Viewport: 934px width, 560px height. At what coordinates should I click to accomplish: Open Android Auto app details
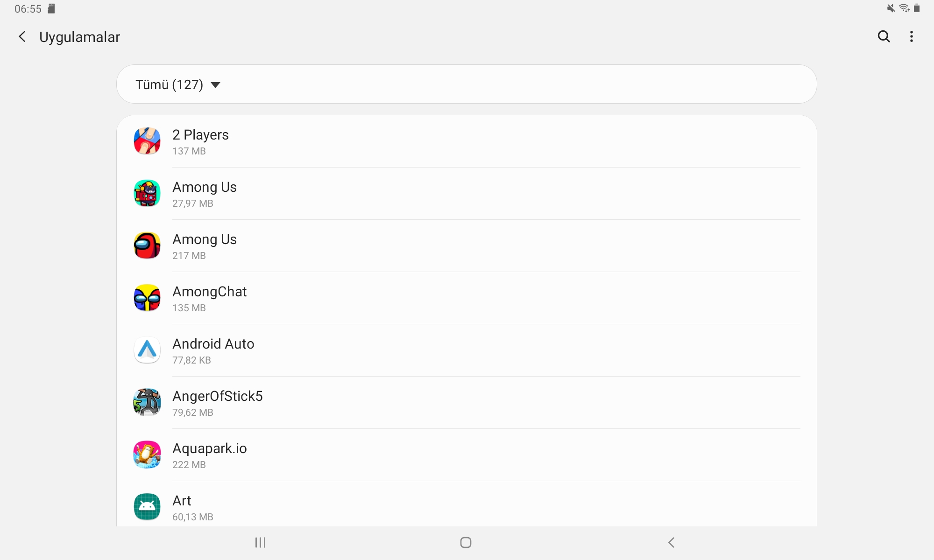tap(467, 350)
